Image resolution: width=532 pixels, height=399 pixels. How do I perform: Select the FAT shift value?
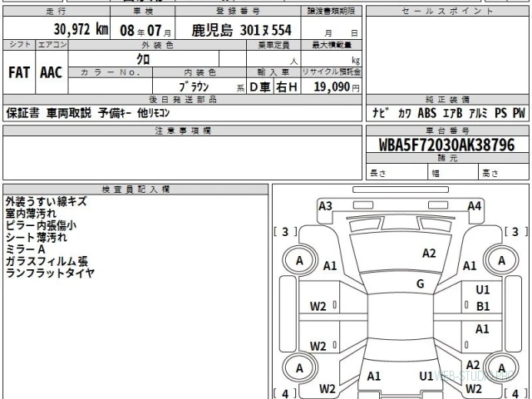19,72
